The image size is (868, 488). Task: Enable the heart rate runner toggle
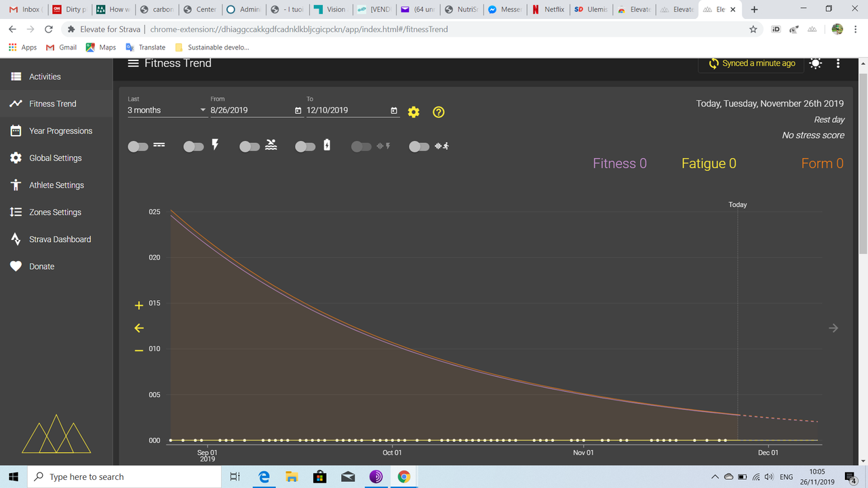(418, 146)
